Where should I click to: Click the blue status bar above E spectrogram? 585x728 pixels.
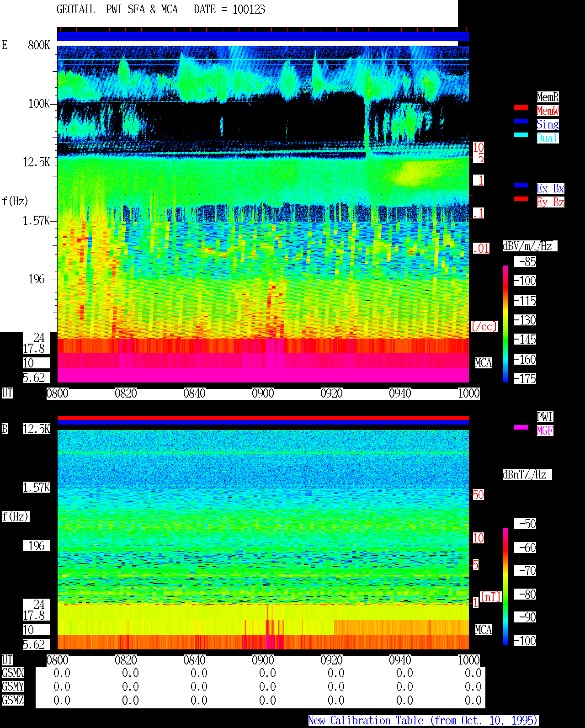pyautogui.click(x=263, y=36)
